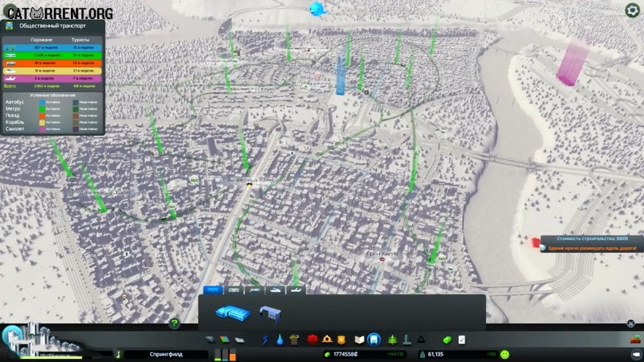The width and height of the screenshot is (644, 362).
Task: Click the yellow ship row in statistics
Action: pos(52,71)
